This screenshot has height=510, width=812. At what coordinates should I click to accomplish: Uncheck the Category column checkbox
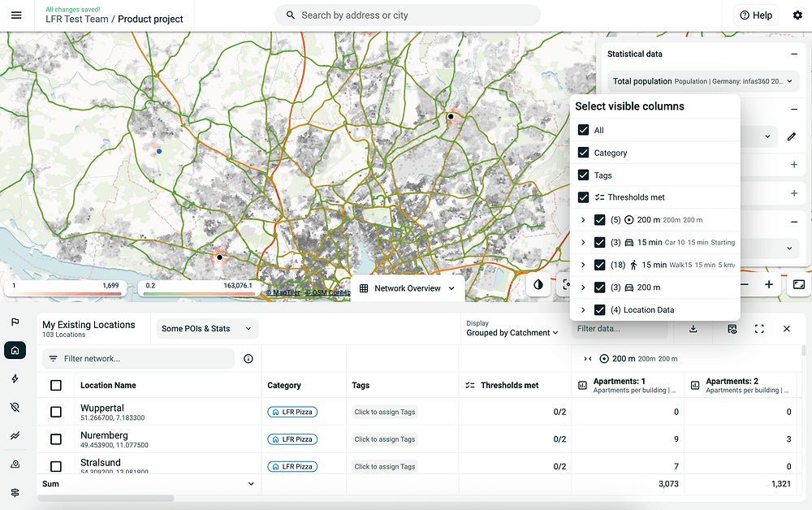coord(584,153)
